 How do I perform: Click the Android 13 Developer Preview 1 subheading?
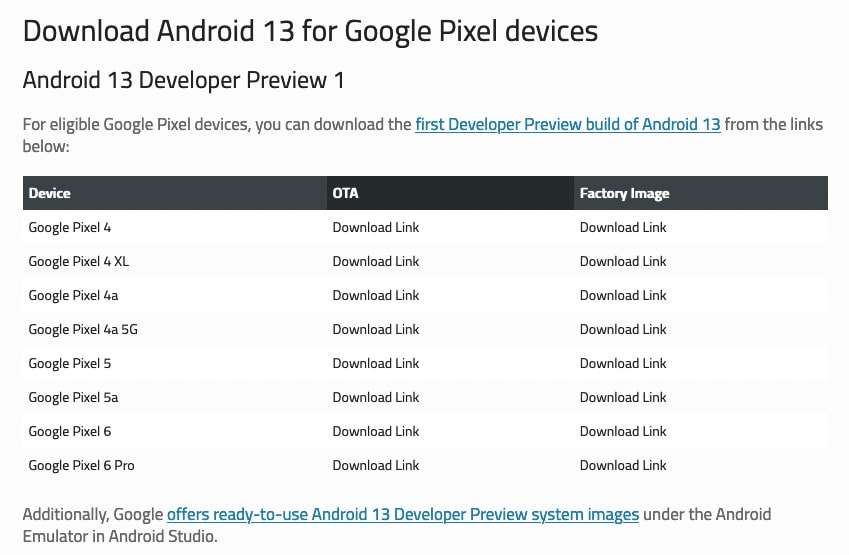pyautogui.click(x=184, y=81)
